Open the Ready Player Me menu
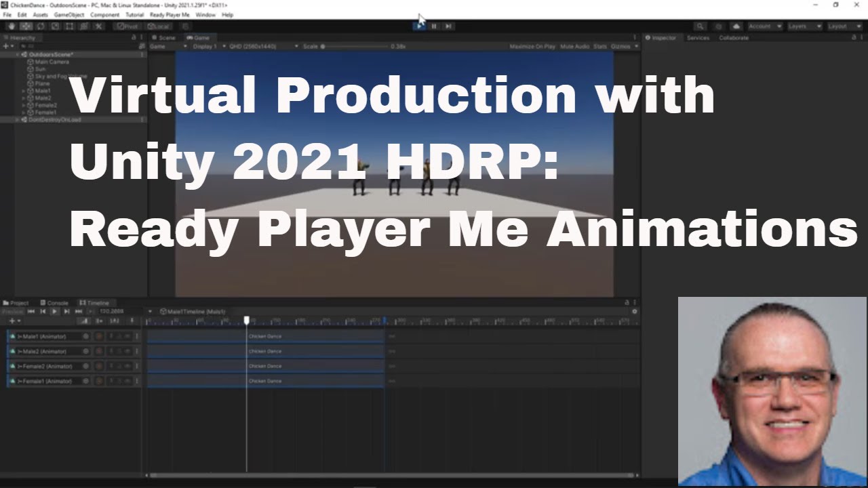The width and height of the screenshot is (868, 488). point(170,14)
